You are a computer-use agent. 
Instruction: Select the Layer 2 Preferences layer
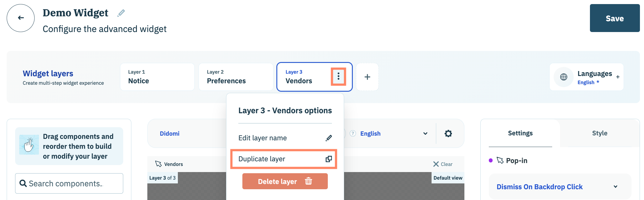point(236,77)
